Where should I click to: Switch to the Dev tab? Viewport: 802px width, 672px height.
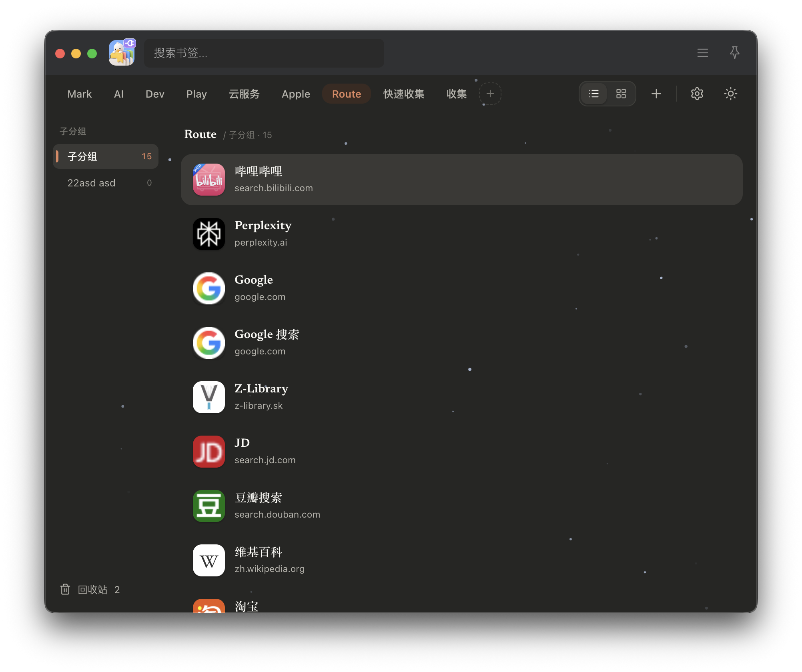point(155,94)
